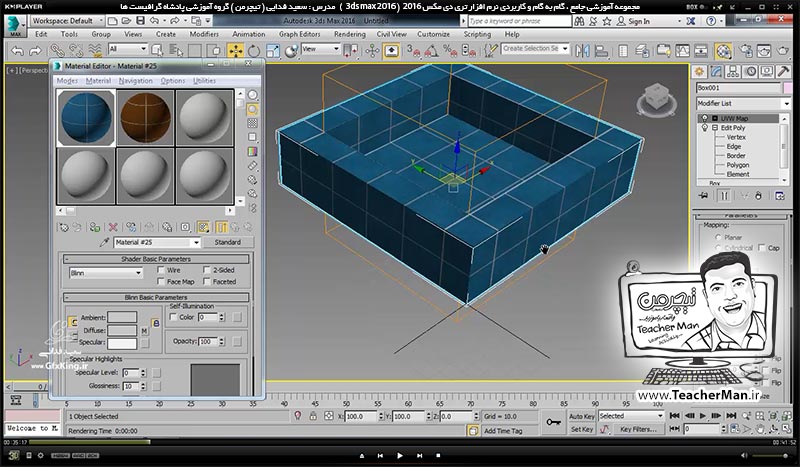This screenshot has height=467, width=800.
Task: Open the Rendering menu
Action: point(349,34)
